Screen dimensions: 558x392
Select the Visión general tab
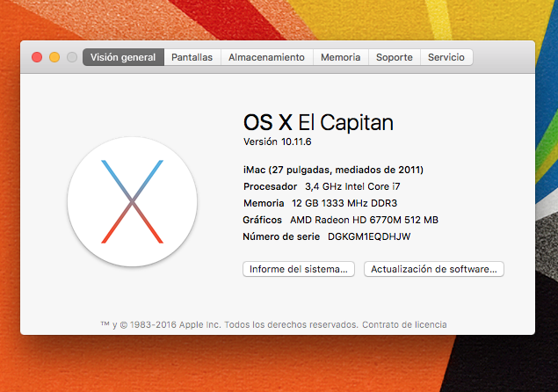[x=123, y=57]
